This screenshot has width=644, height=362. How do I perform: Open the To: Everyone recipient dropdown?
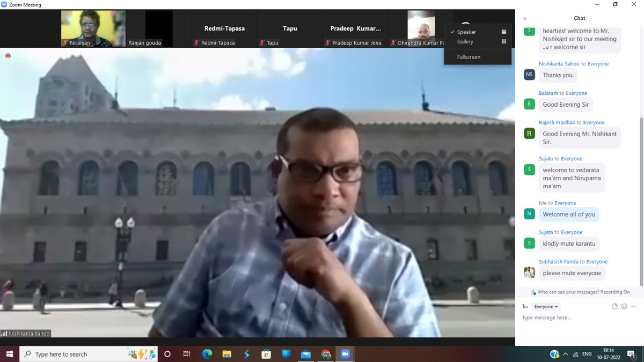click(546, 306)
